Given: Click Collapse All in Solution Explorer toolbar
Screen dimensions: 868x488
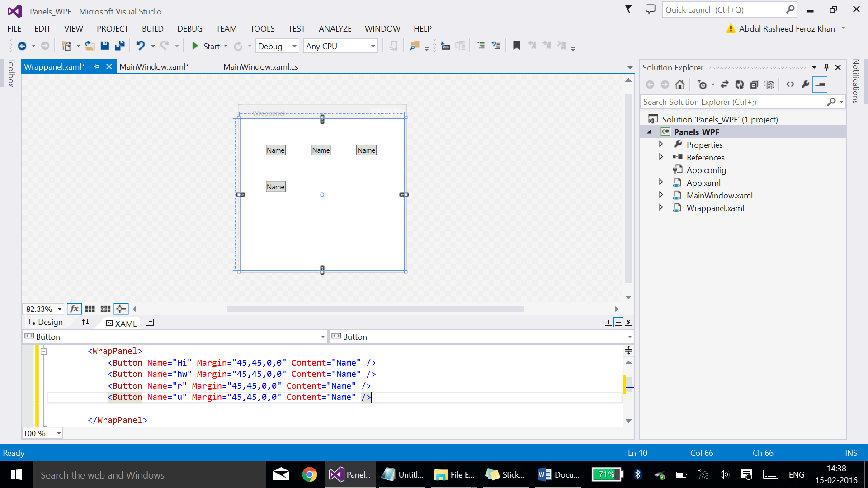Looking at the screenshot, I should 755,84.
